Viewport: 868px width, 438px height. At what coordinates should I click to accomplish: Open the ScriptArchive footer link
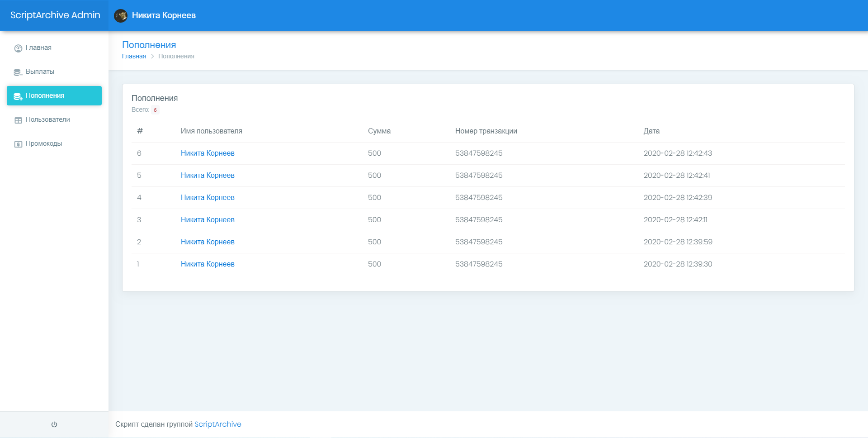tap(217, 424)
